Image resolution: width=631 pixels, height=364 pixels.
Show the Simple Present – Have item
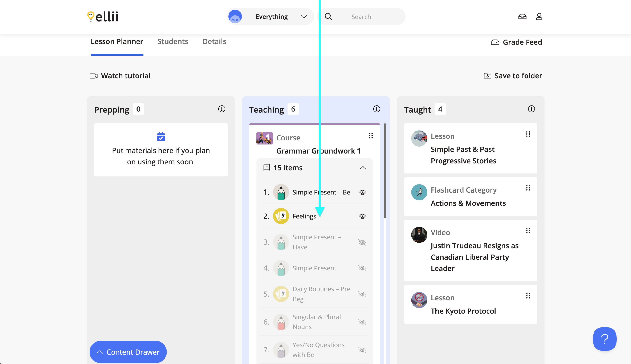362,242
